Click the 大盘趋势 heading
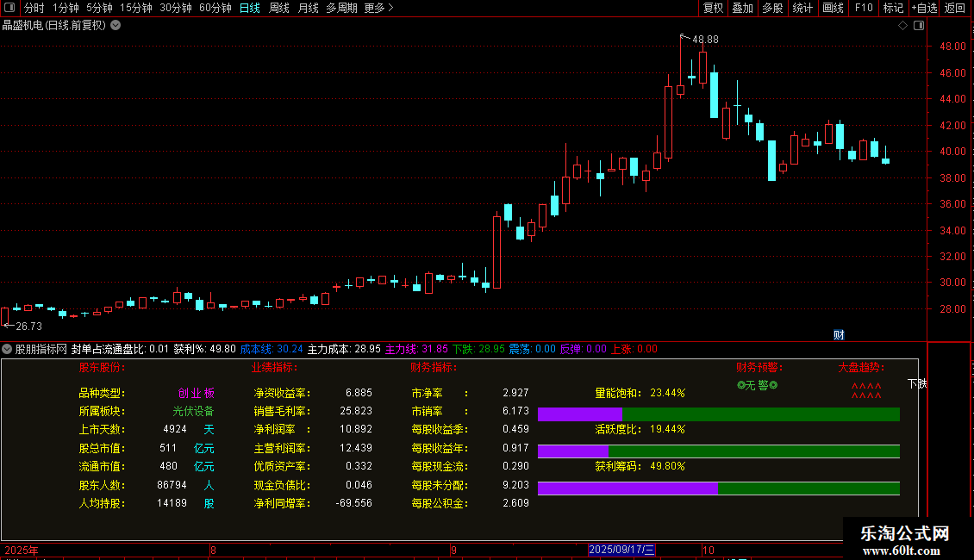The image size is (974, 560). tap(861, 368)
